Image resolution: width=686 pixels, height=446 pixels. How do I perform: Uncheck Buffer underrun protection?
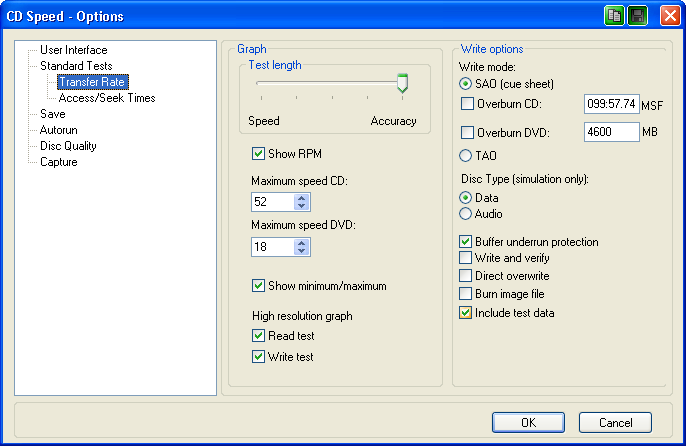pyautogui.click(x=466, y=242)
